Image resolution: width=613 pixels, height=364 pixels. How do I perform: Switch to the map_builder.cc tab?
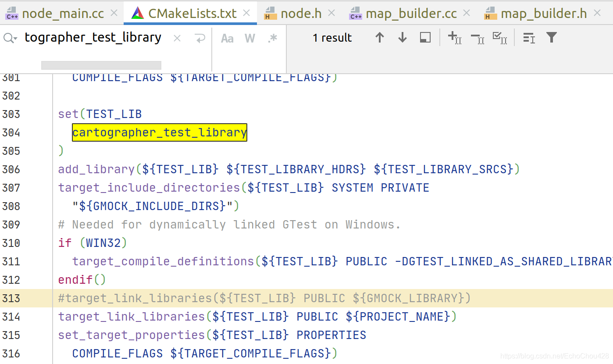[x=410, y=13]
